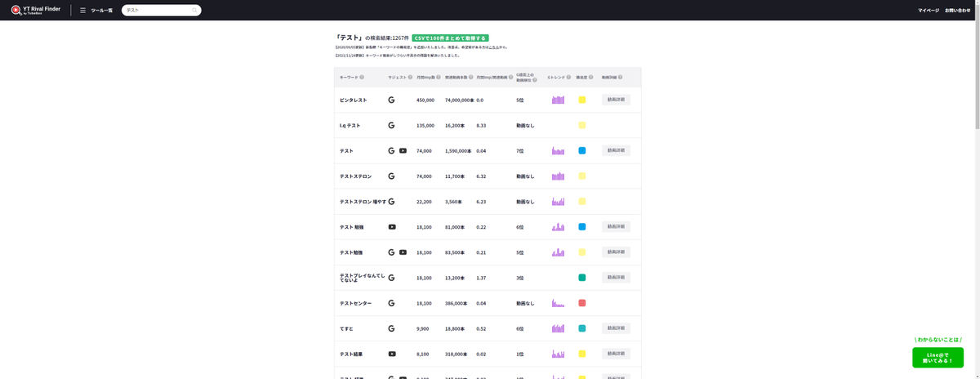Click the help icon next to Gトレンド header

click(x=569, y=78)
